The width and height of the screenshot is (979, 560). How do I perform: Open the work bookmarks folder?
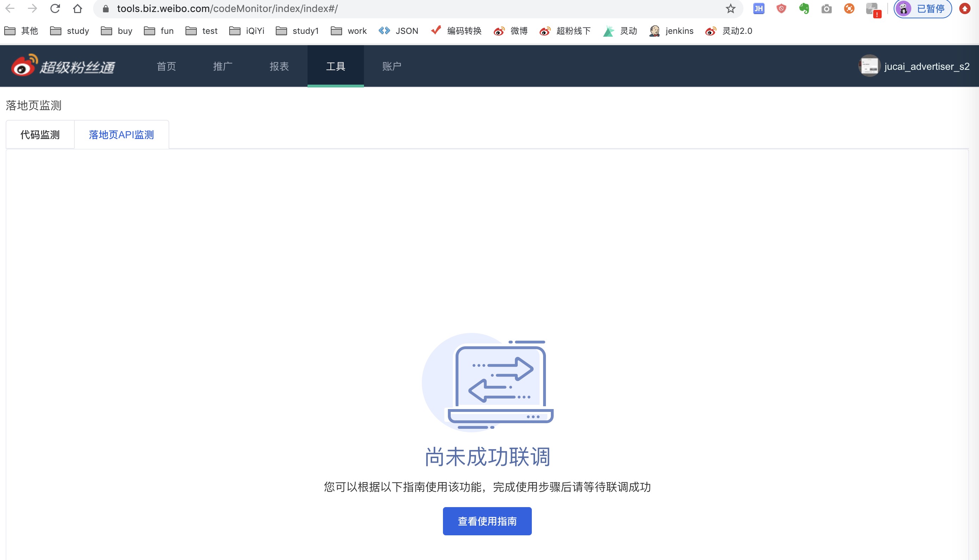(349, 31)
